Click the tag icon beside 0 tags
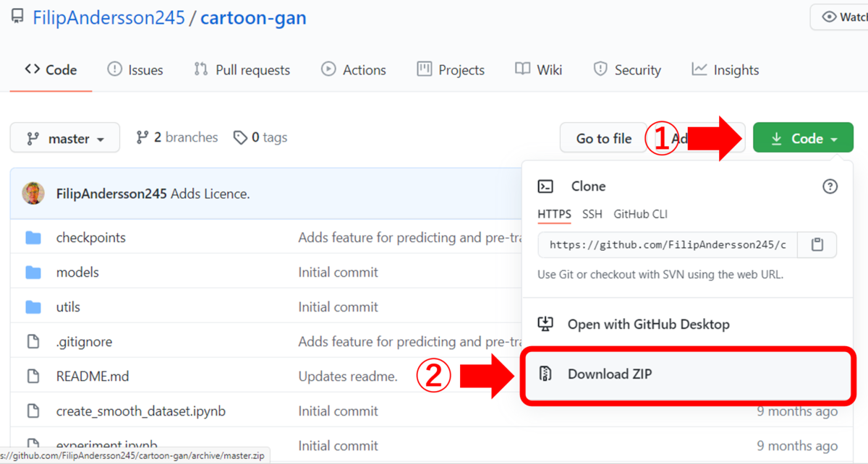 [x=241, y=137]
